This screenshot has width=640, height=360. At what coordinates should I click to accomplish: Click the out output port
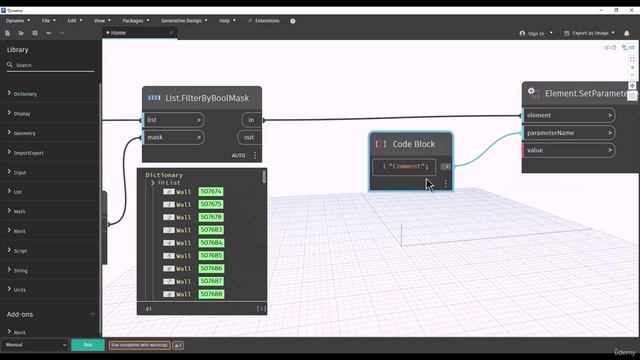tap(249, 138)
